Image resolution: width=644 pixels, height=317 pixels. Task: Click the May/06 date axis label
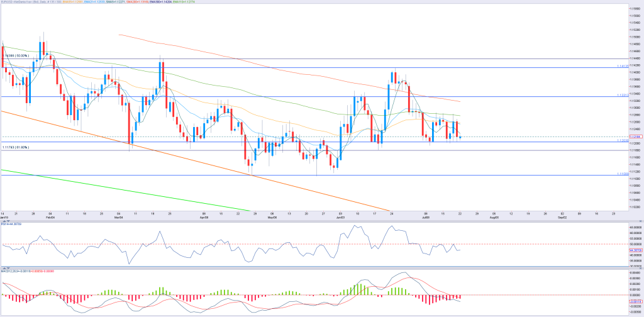(271, 217)
